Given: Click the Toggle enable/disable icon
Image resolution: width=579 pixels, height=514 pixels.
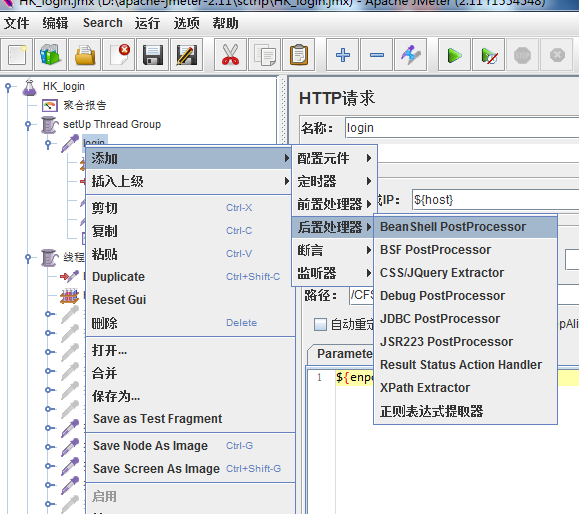Looking at the screenshot, I should [x=411, y=55].
